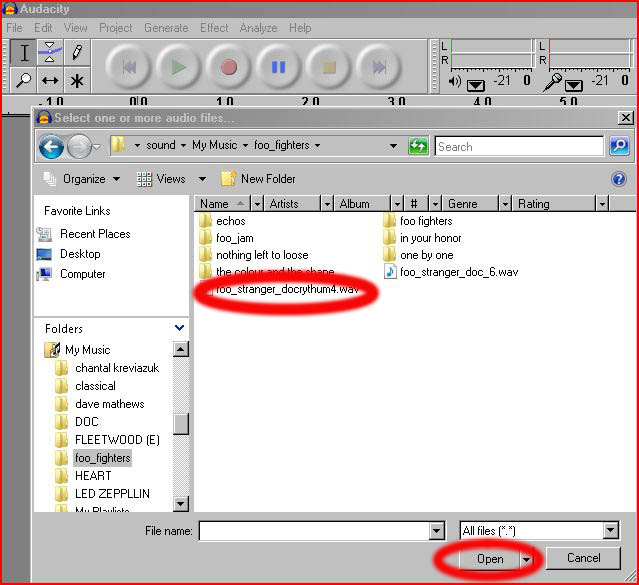Open the Effect menu
Screen dimensions: 639x585
point(214,28)
